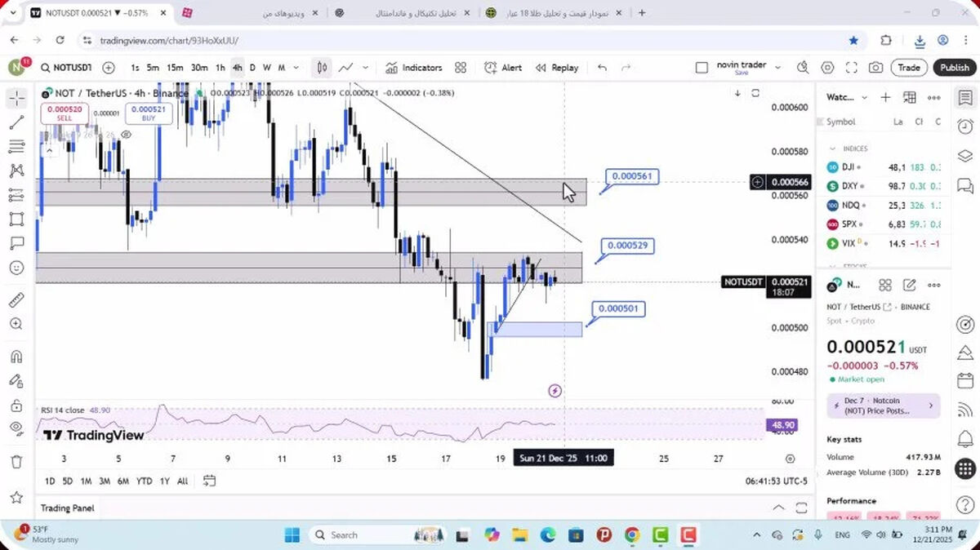The width and height of the screenshot is (980, 550).
Task: Toggle lock all drawings
Action: 16,405
